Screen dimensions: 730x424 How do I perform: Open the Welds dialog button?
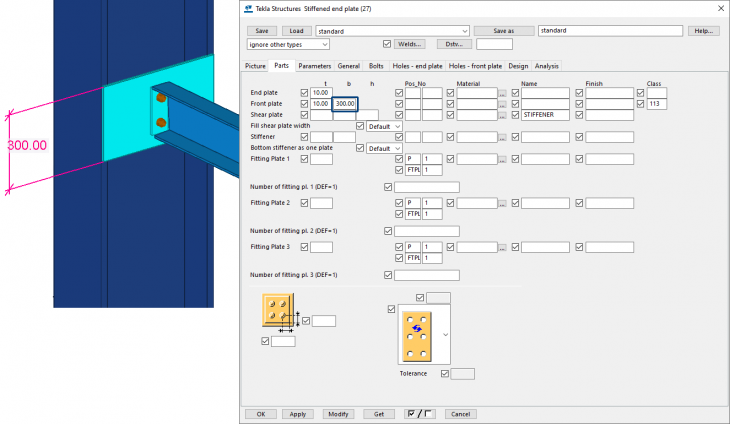(410, 44)
